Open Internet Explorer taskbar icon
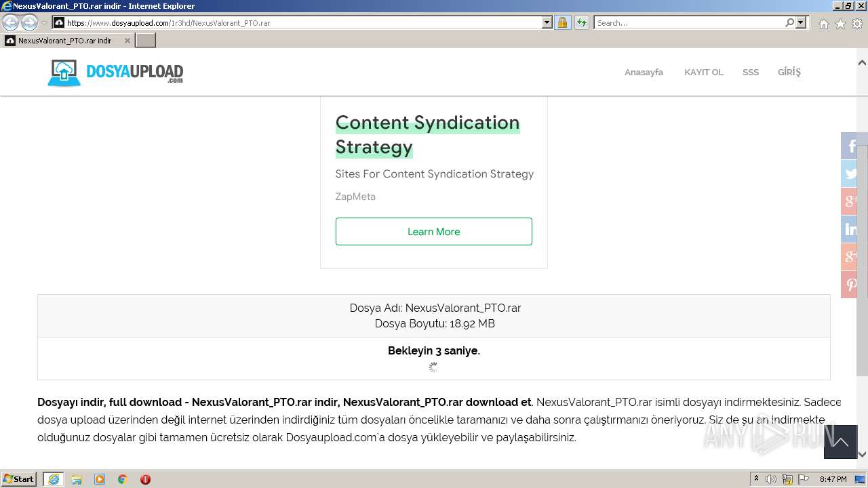This screenshot has width=868, height=488. [54, 479]
